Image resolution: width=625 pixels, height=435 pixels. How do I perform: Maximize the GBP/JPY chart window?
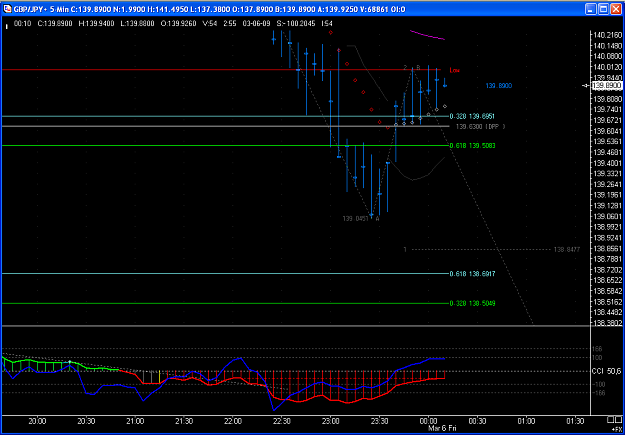[x=603, y=8]
